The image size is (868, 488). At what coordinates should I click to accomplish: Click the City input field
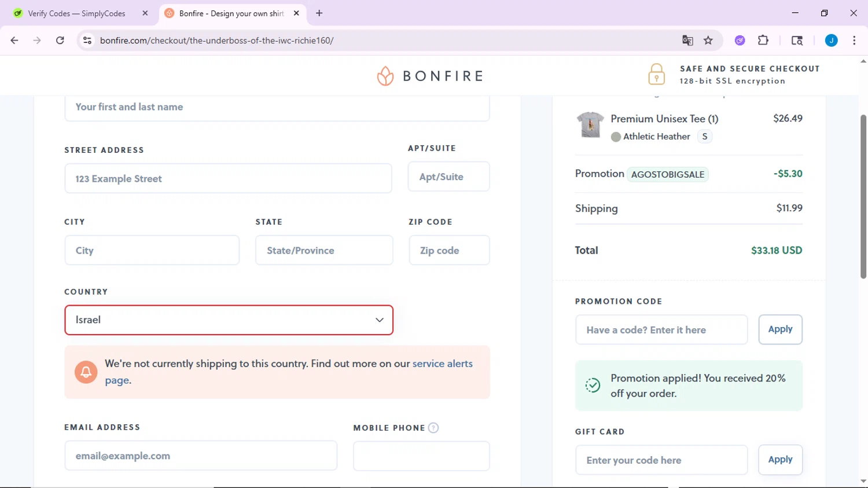click(x=152, y=250)
